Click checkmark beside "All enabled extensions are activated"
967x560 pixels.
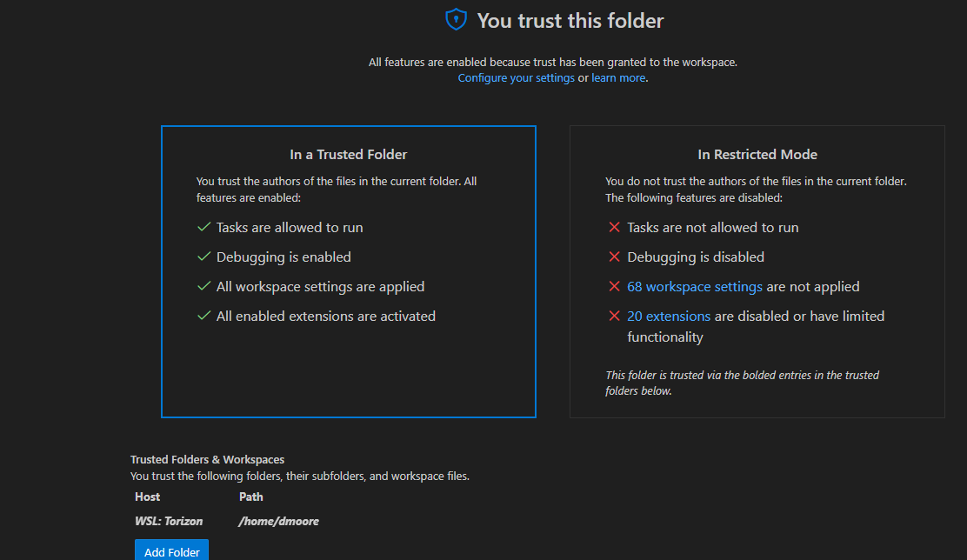pos(204,317)
